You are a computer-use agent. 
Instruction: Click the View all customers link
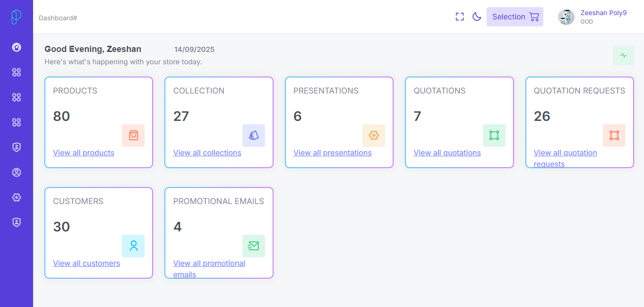click(x=86, y=263)
